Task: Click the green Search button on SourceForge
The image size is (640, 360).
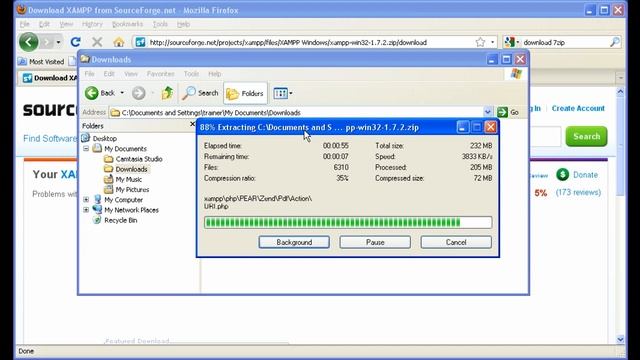Action: [x=586, y=136]
